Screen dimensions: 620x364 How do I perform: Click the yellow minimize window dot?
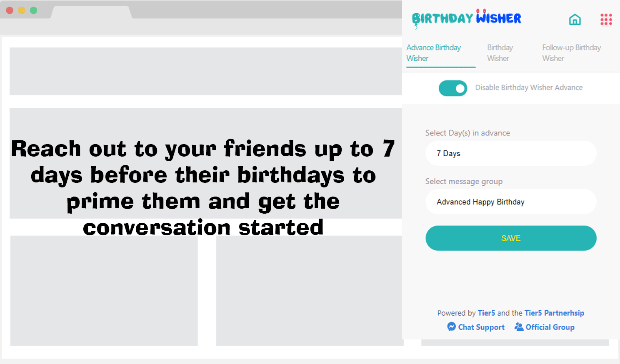click(x=22, y=10)
